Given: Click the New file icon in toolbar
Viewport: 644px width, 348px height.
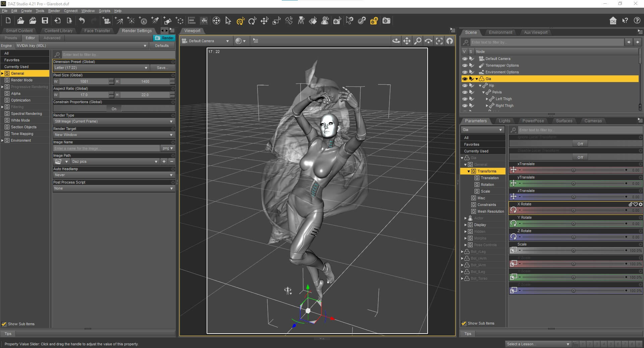Looking at the screenshot, I should click(x=8, y=21).
